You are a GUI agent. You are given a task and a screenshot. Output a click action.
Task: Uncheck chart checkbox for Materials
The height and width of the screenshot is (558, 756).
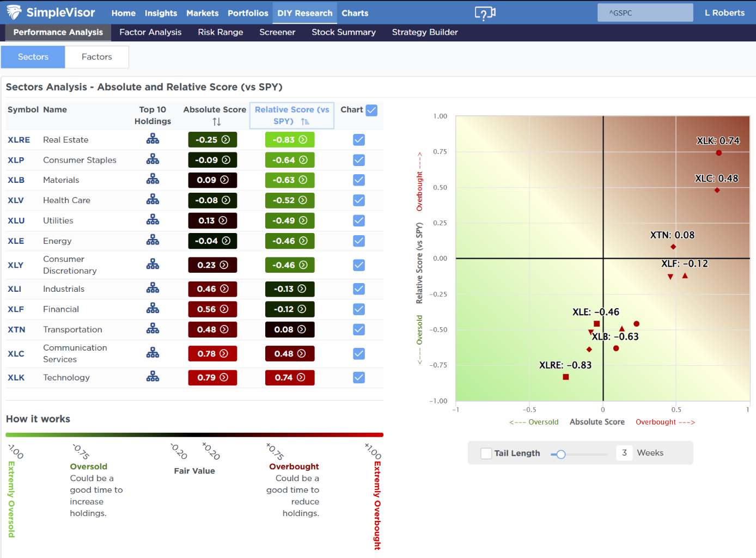(x=359, y=180)
